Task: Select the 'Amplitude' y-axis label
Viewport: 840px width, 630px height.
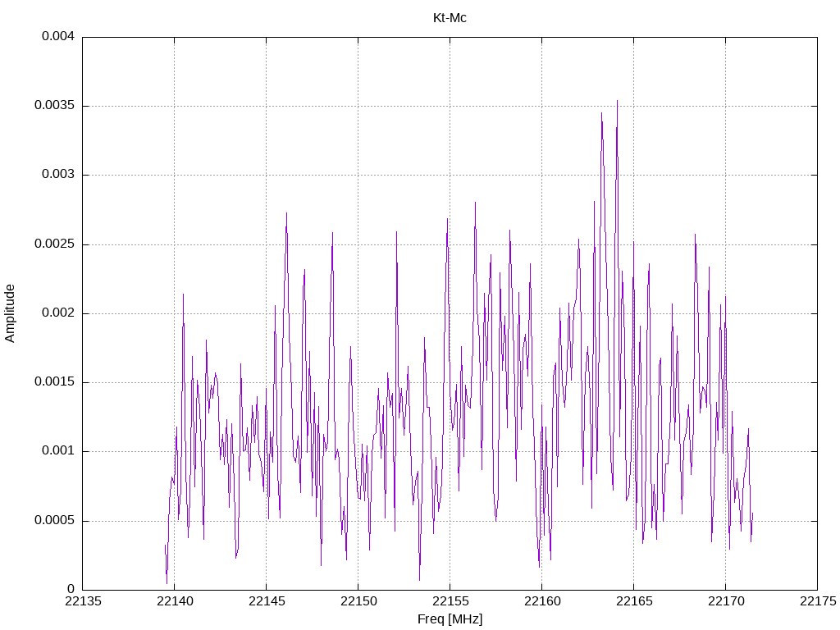Action: (10, 313)
